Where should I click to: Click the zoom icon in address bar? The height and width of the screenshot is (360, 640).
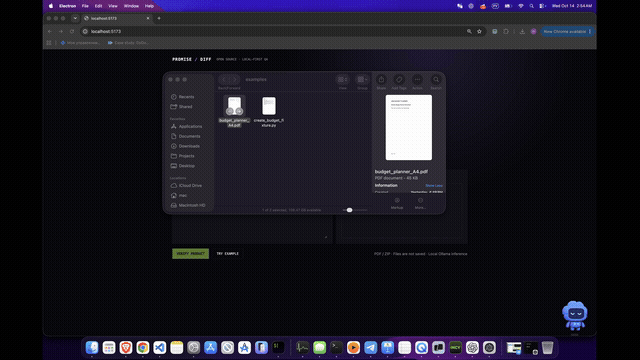pyautogui.click(x=469, y=31)
